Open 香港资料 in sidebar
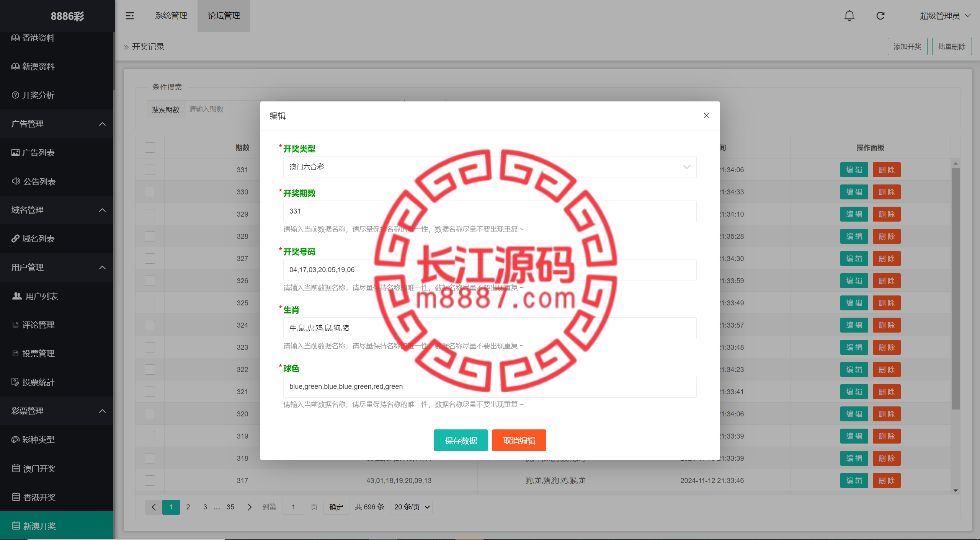The height and width of the screenshot is (540, 980). point(57,38)
